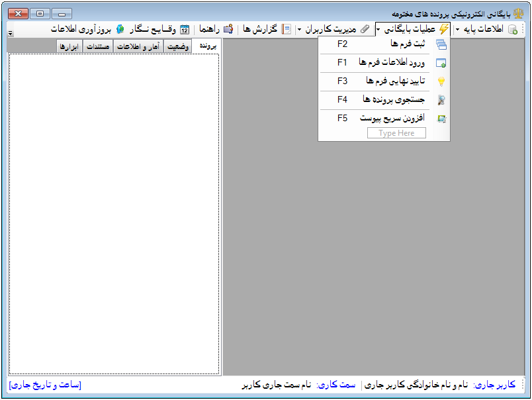
Task: Switch to the وضعیت tab
Action: (x=178, y=46)
